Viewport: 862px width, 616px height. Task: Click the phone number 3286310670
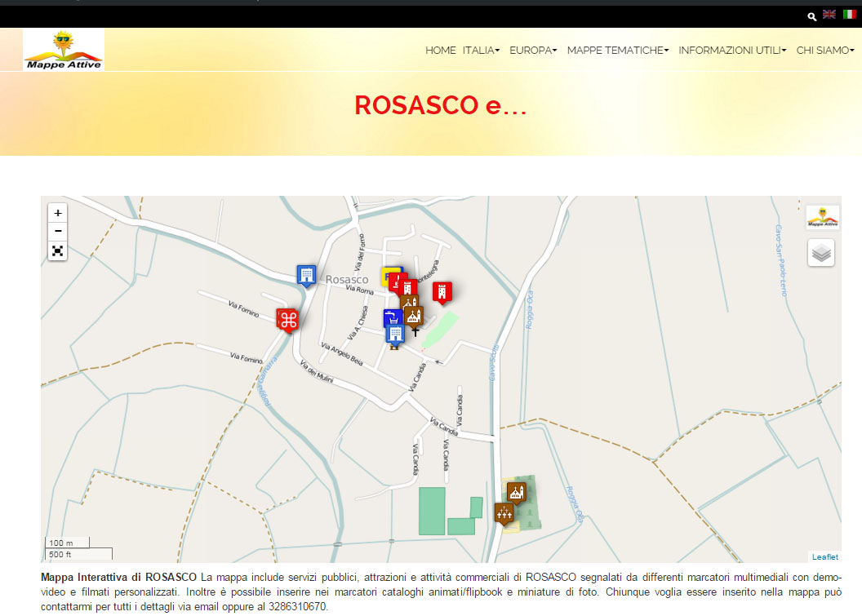pos(297,607)
